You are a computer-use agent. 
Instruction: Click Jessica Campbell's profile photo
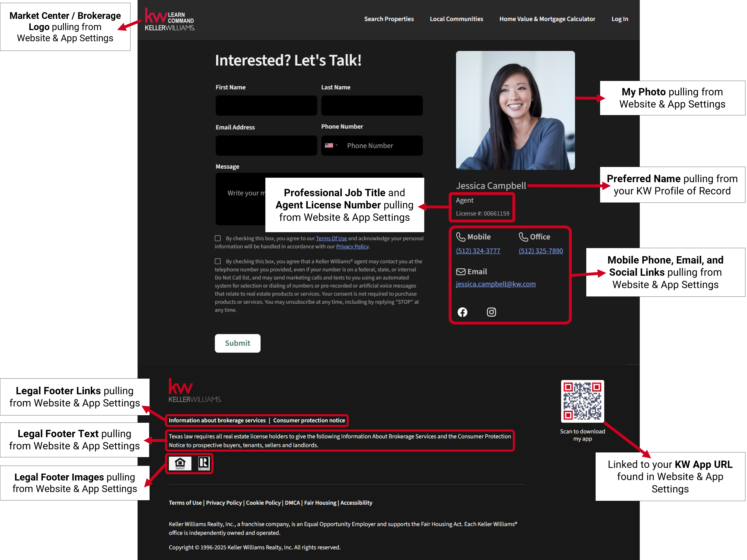(515, 110)
